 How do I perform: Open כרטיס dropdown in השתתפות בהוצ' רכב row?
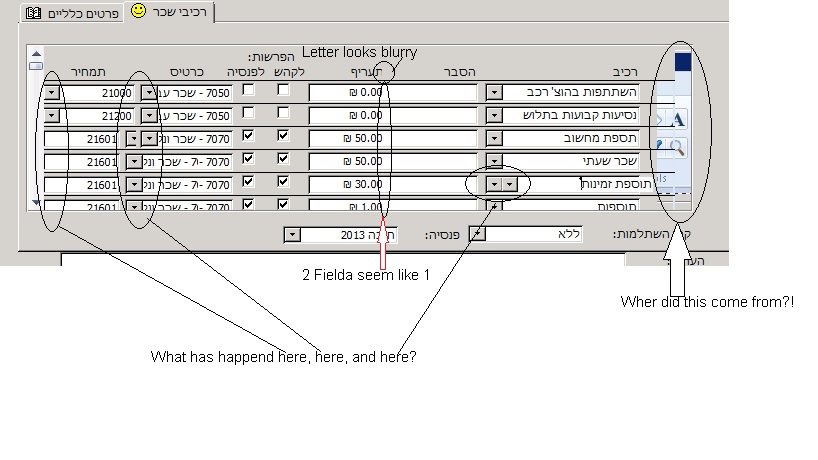[149, 93]
